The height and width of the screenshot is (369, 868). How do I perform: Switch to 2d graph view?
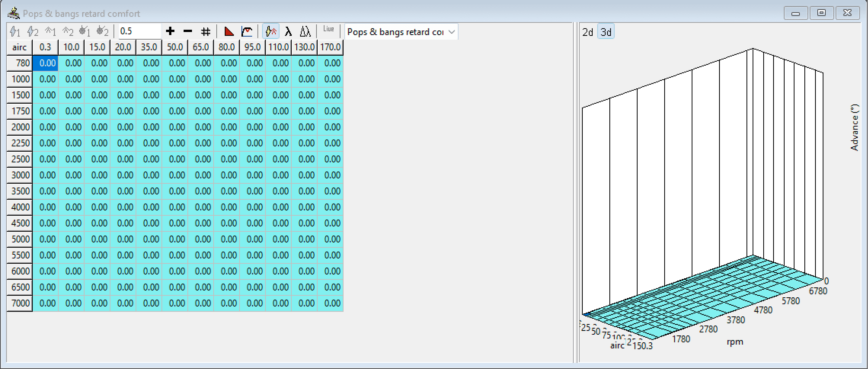tap(588, 32)
